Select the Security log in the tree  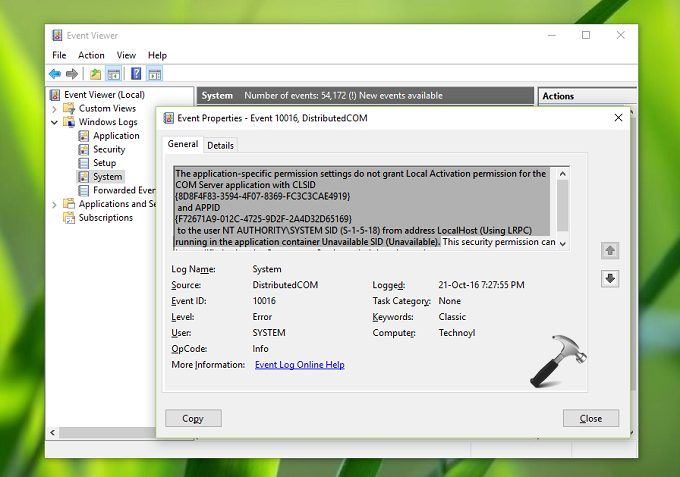tap(109, 149)
